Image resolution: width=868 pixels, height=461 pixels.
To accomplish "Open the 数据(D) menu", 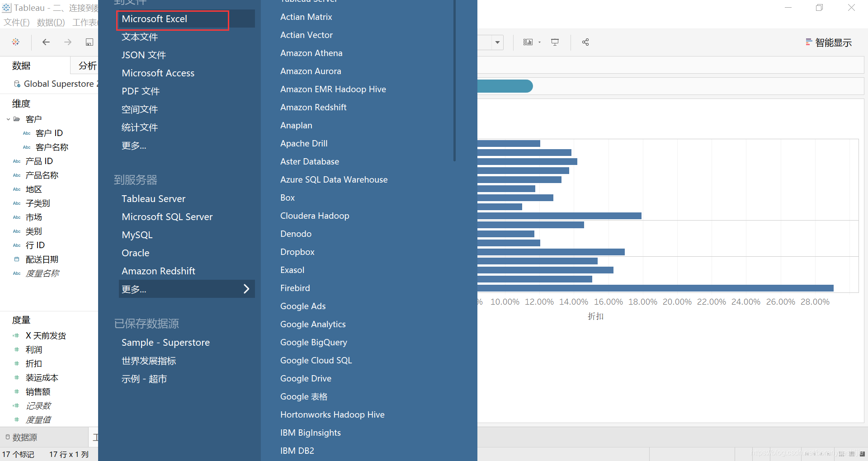I will [x=51, y=22].
